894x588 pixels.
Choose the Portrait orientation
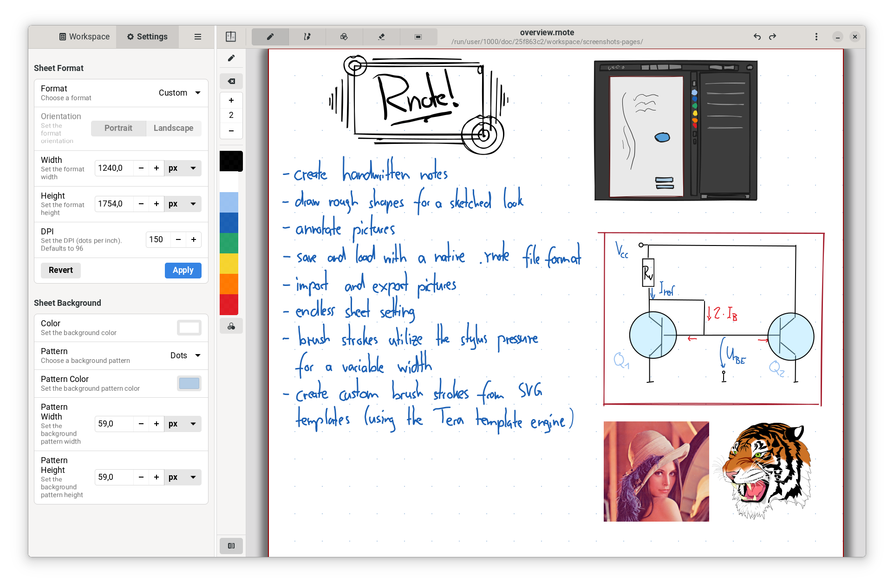(118, 128)
